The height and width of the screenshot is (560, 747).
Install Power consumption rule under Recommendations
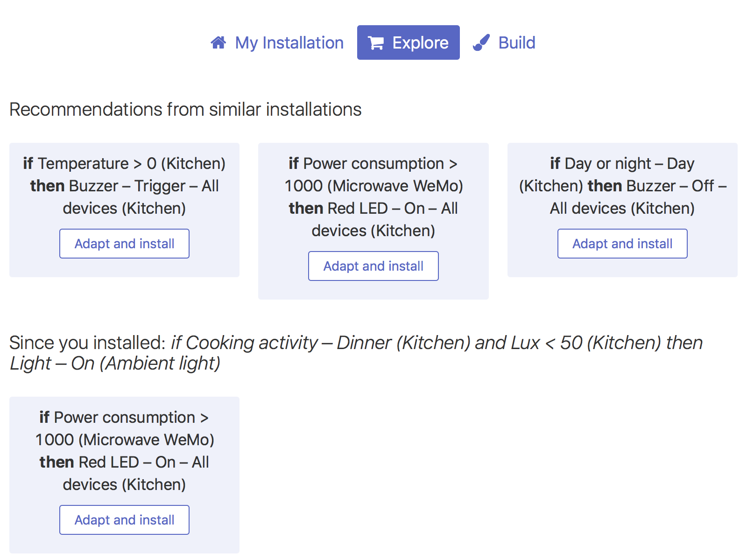373,266
